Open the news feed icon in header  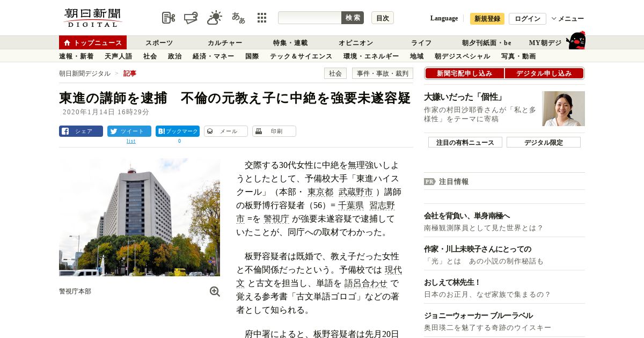coord(169,18)
